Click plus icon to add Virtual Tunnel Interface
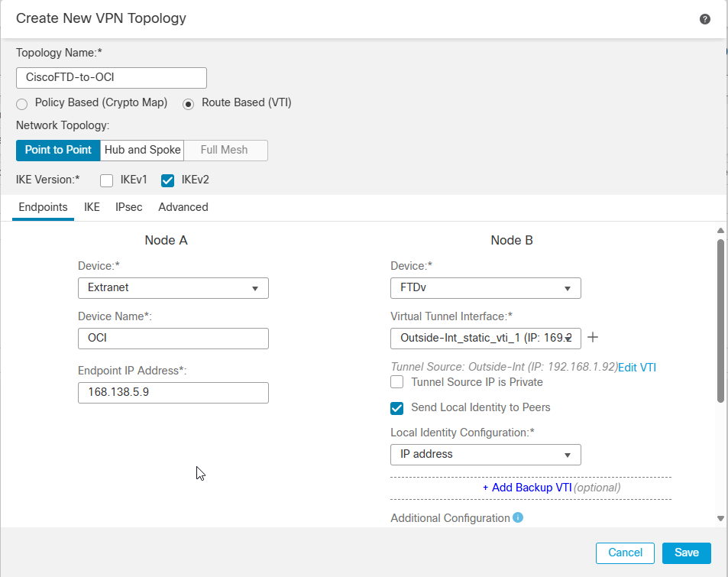Image resolution: width=728 pixels, height=577 pixels. tap(592, 338)
